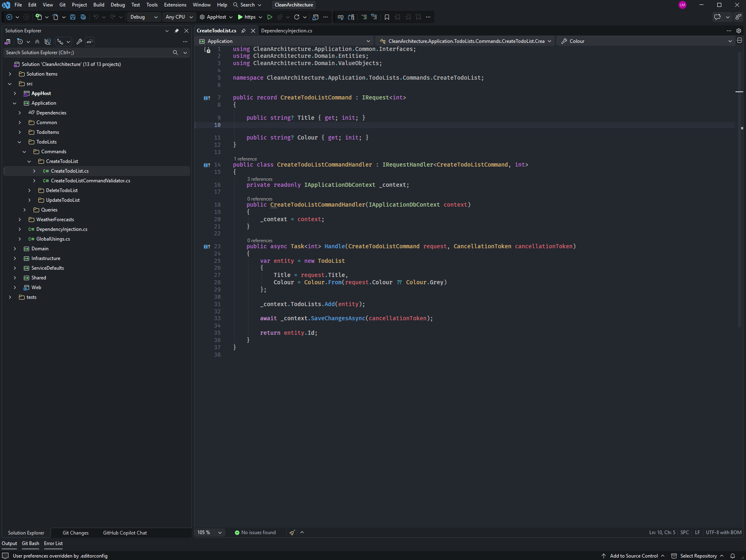Click the Live Share people icon
This screenshot has height=560, width=746.
(x=738, y=17)
